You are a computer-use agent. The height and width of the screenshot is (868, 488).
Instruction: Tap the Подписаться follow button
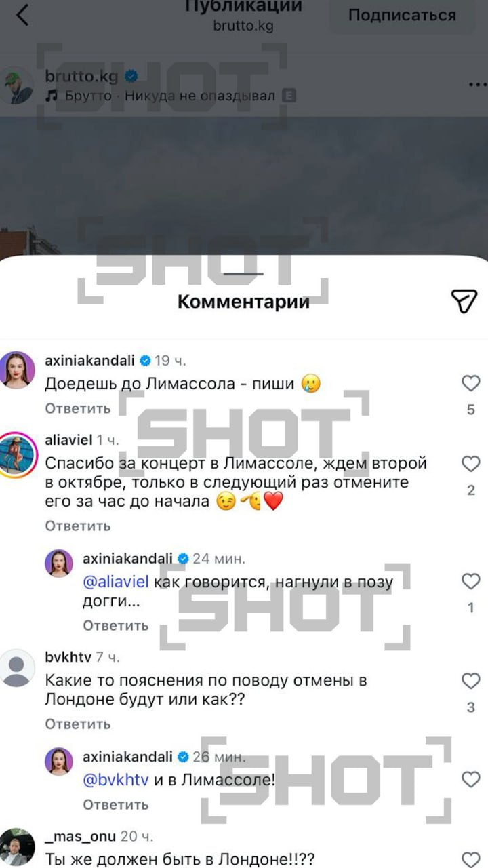click(x=402, y=15)
